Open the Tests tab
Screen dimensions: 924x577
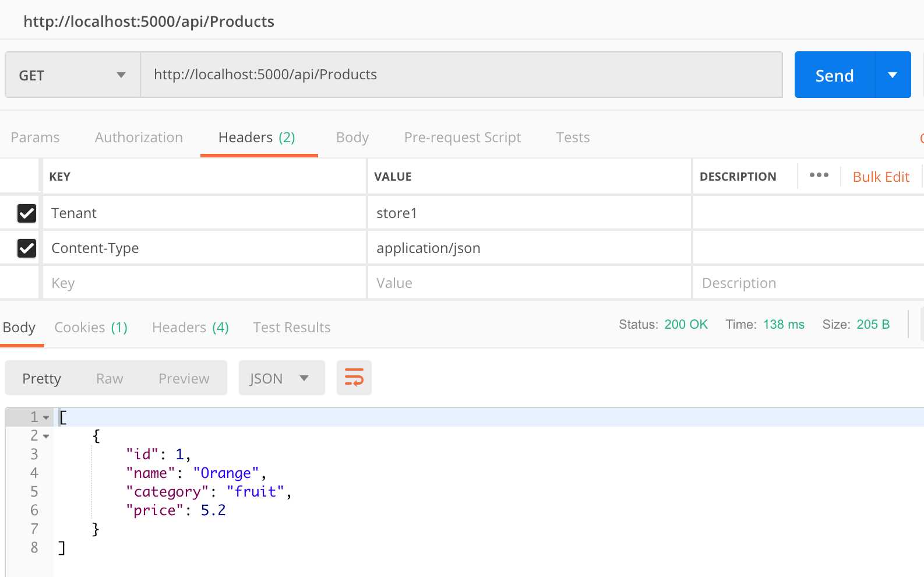click(x=573, y=138)
